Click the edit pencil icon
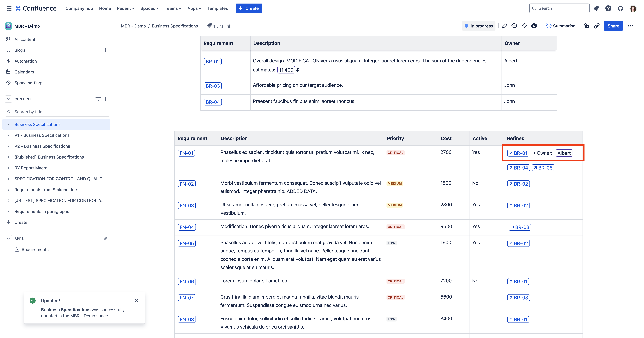Image resolution: width=644 pixels, height=338 pixels. coord(505,26)
